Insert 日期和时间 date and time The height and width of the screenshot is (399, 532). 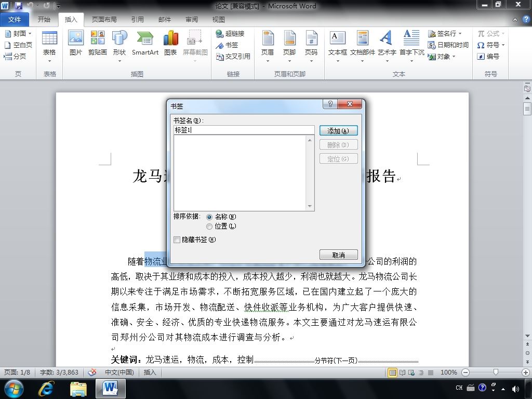pos(448,45)
